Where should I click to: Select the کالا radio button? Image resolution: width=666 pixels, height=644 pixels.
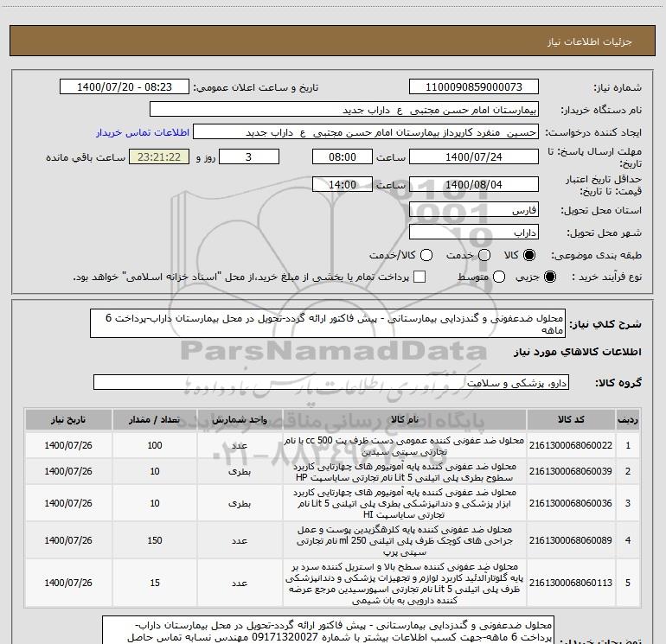click(529, 255)
